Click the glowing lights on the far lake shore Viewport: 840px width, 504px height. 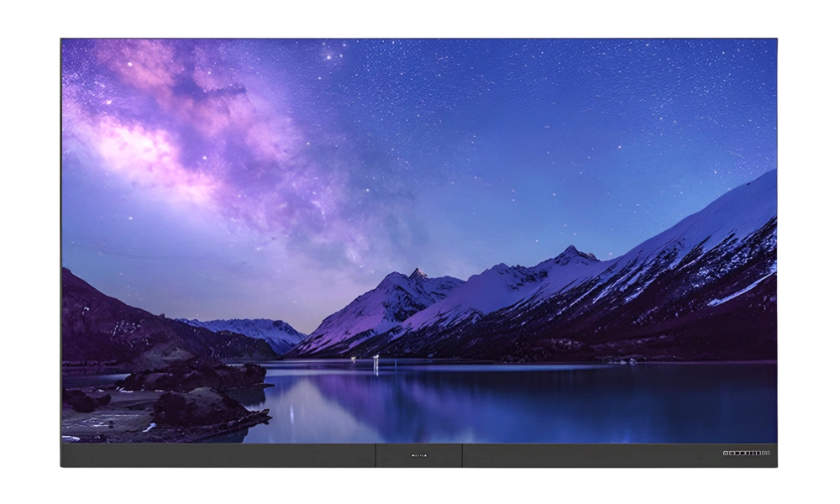pos(375,362)
